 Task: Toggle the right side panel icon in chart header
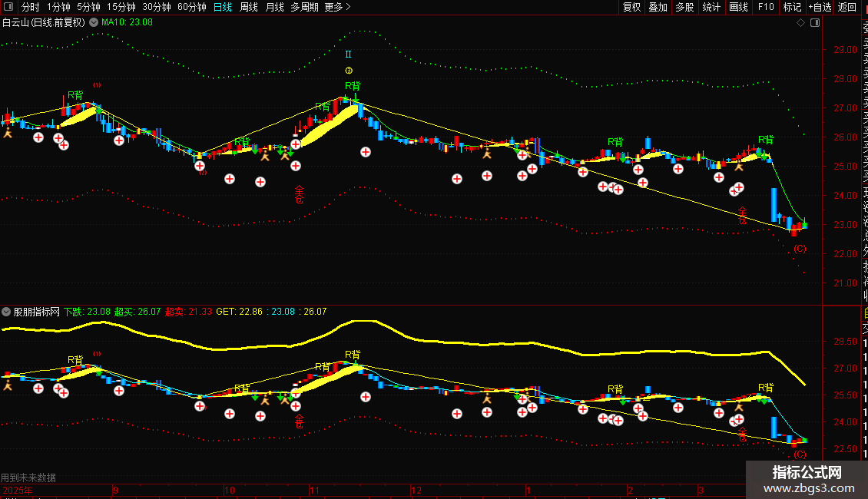coord(815,23)
